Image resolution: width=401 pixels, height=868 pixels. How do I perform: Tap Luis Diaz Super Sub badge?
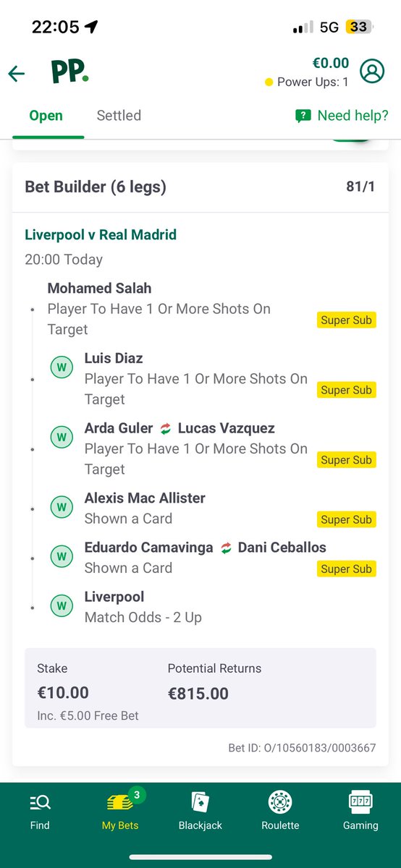(x=347, y=390)
